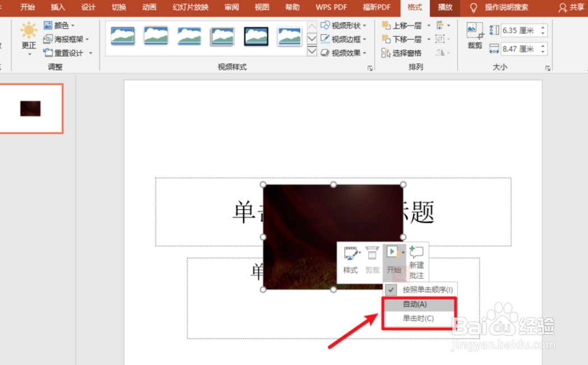Open the 更正 corrections tool

click(x=29, y=39)
